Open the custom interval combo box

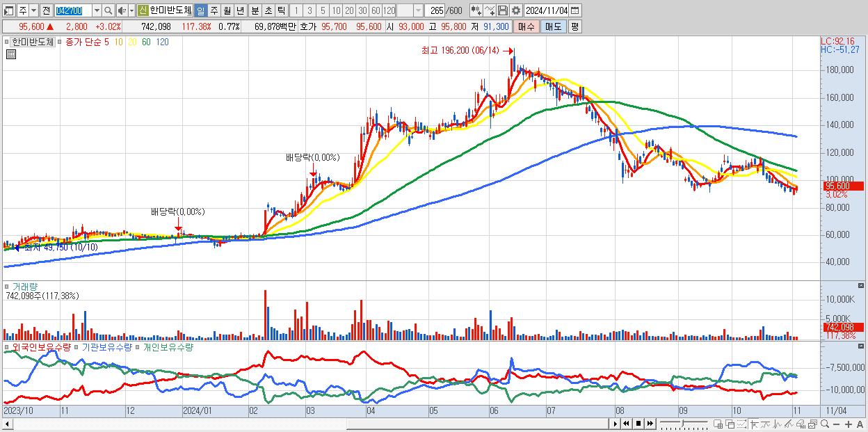click(410, 10)
